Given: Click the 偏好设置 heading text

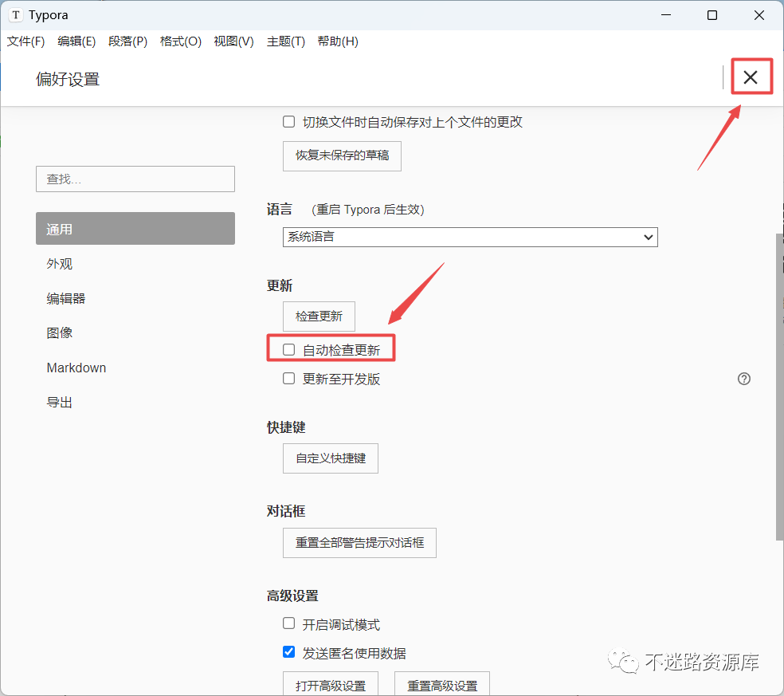Looking at the screenshot, I should [x=68, y=80].
